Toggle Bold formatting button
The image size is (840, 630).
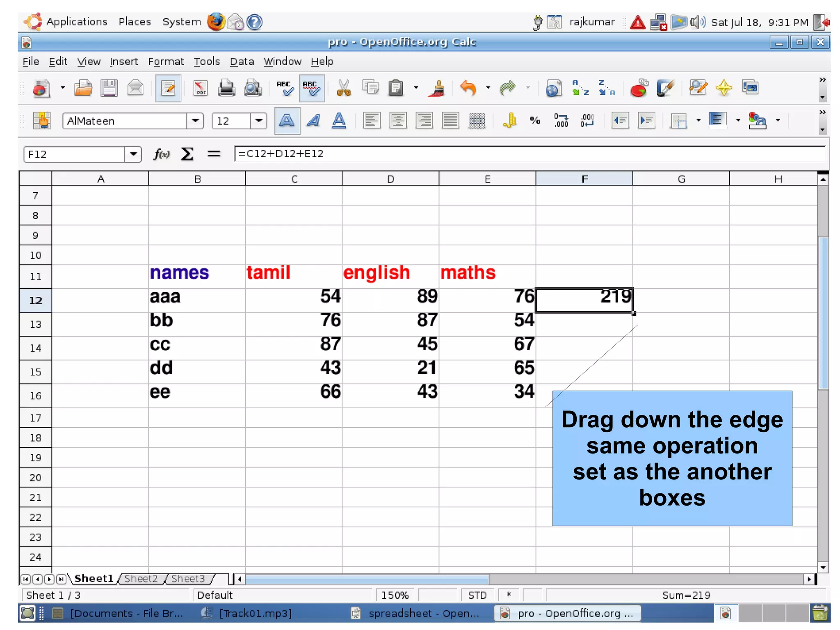tap(287, 121)
